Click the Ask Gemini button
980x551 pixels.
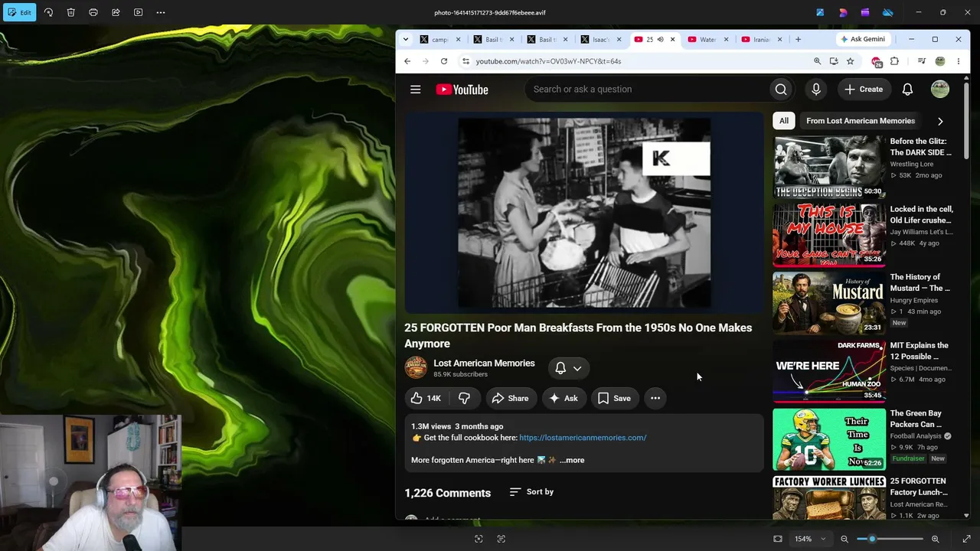point(863,39)
